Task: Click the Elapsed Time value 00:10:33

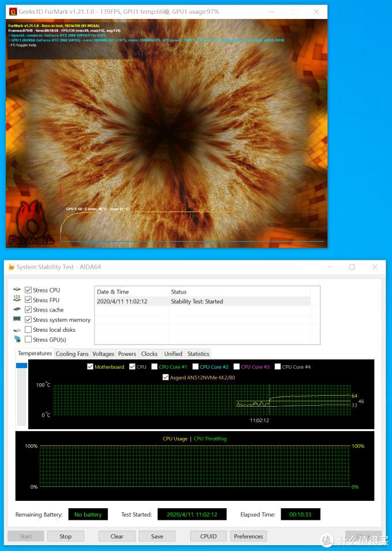Action: coord(300,515)
